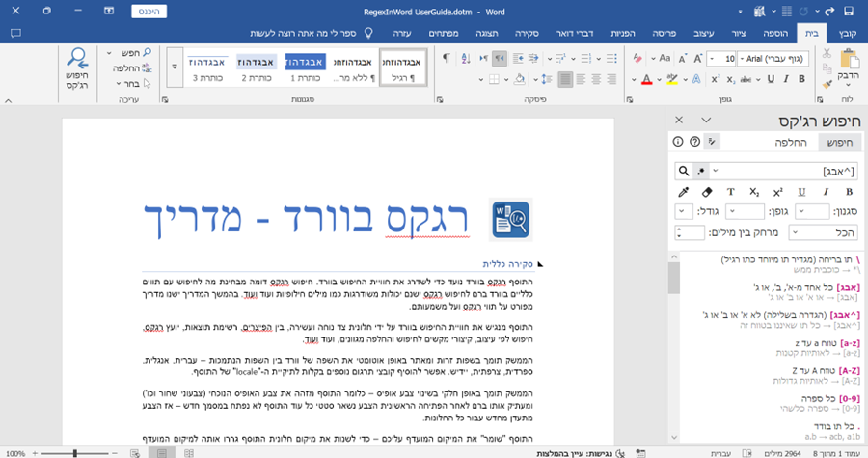Click the Save icon in title bar
Image resolution: width=868 pixels, height=458 pixels.
pos(848,11)
